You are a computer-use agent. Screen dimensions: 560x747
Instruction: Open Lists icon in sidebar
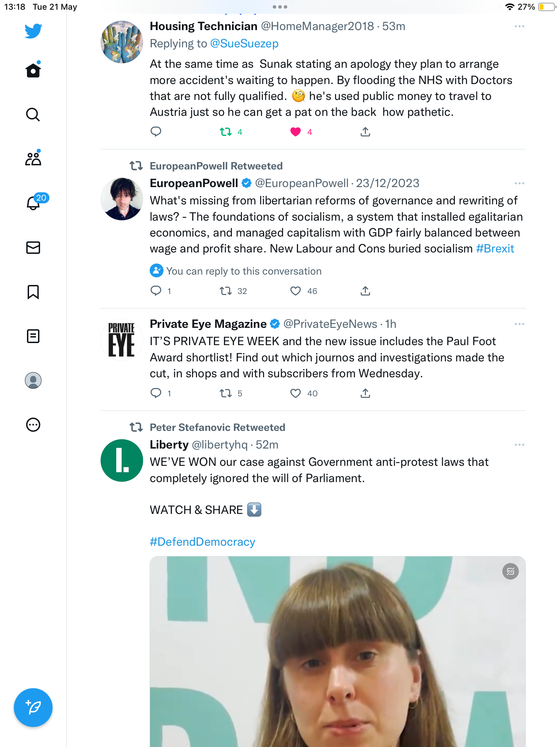[x=33, y=336]
